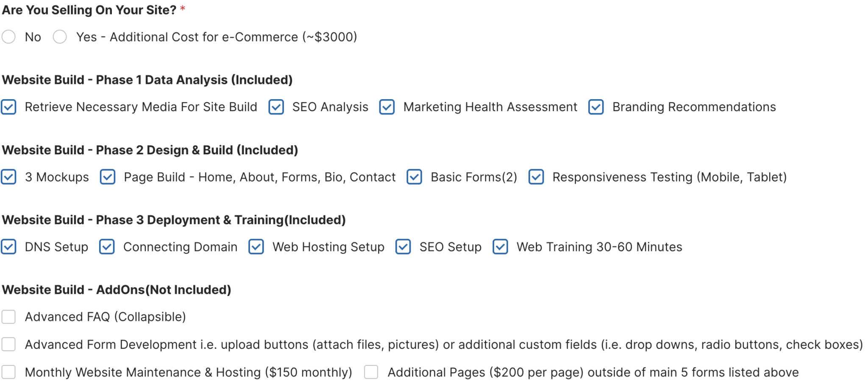Check Advanced Form Development add-on

tap(8, 344)
